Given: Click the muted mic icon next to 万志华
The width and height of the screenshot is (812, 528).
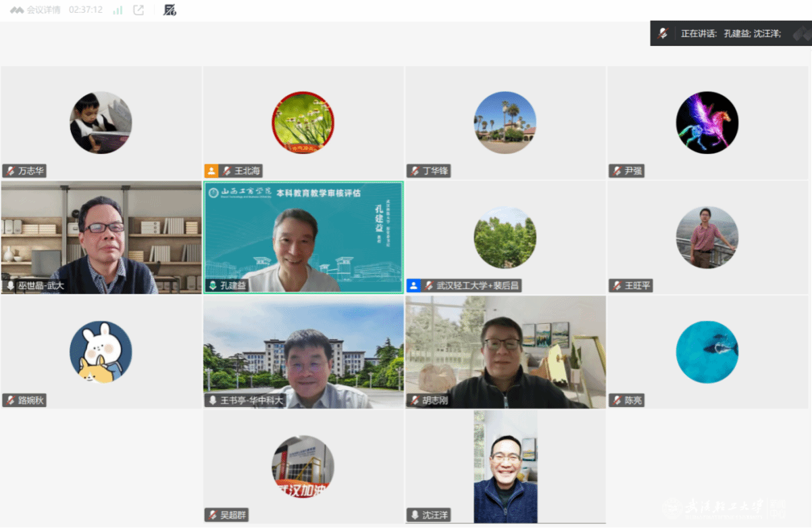Looking at the screenshot, I should coord(10,171).
